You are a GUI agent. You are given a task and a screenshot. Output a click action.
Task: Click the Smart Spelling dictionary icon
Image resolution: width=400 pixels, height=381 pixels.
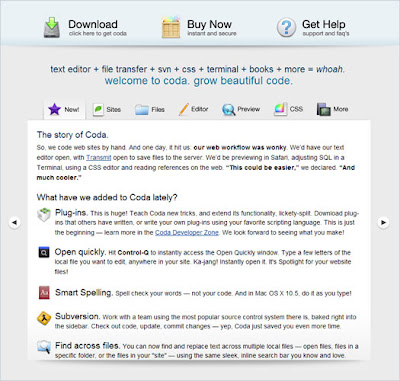(x=44, y=292)
